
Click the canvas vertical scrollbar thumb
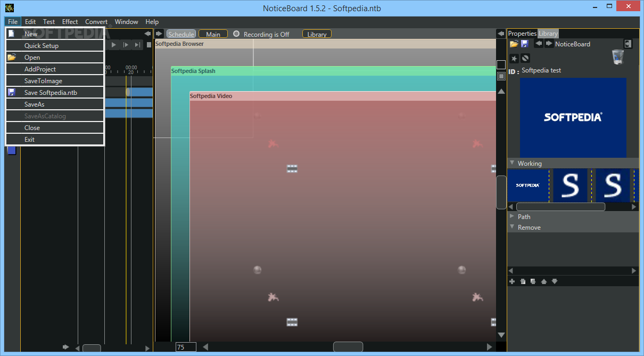(x=501, y=192)
